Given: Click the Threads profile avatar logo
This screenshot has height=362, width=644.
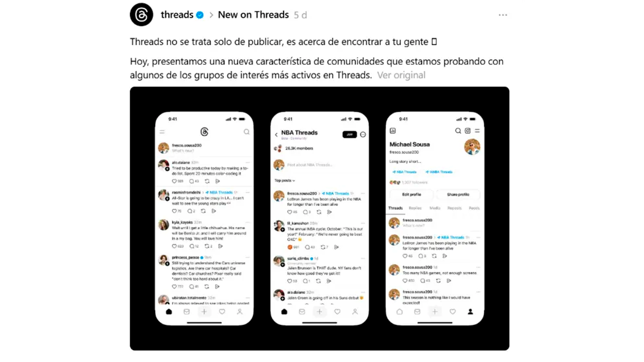Looking at the screenshot, I should 141,14.
